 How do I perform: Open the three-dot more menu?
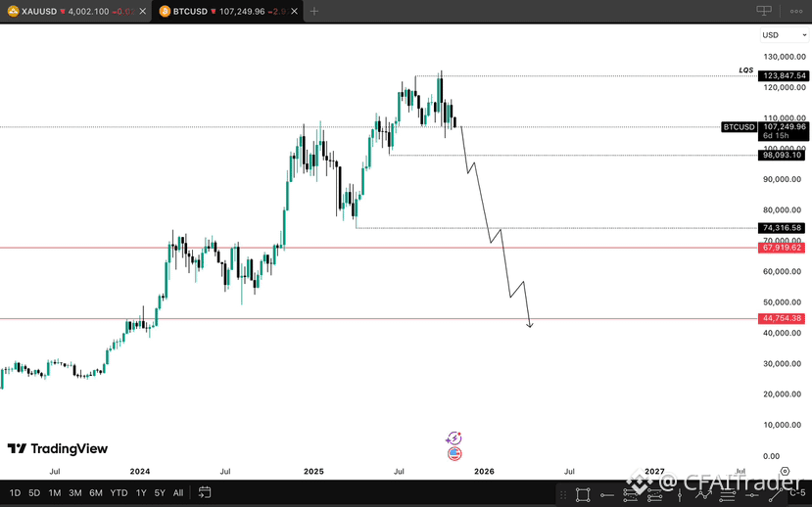pos(796,11)
